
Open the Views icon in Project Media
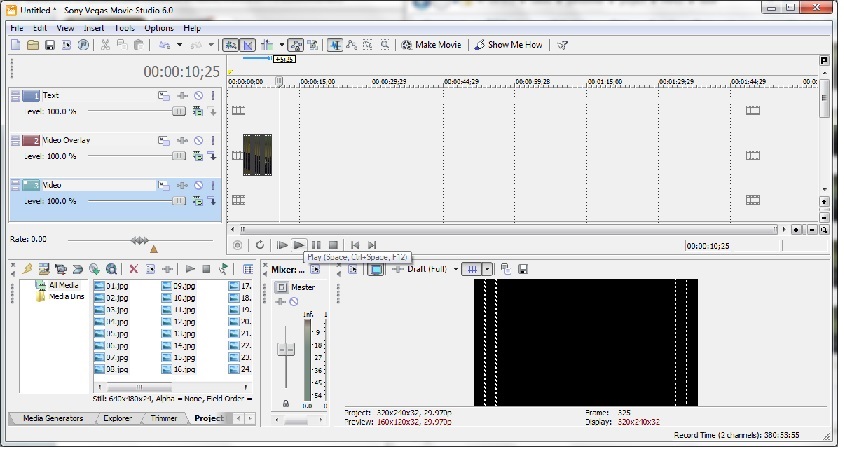248,270
